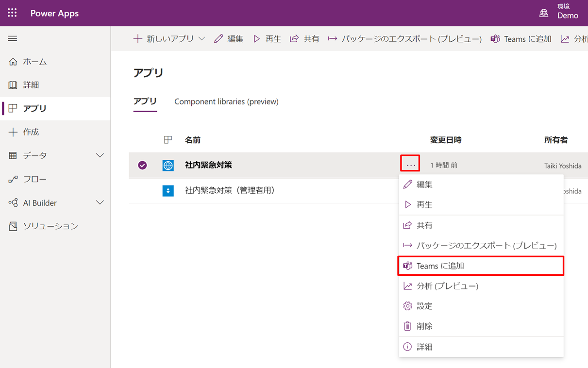Click the Teams icon in the context menu
Image resolution: width=588 pixels, height=368 pixels.
(x=408, y=266)
